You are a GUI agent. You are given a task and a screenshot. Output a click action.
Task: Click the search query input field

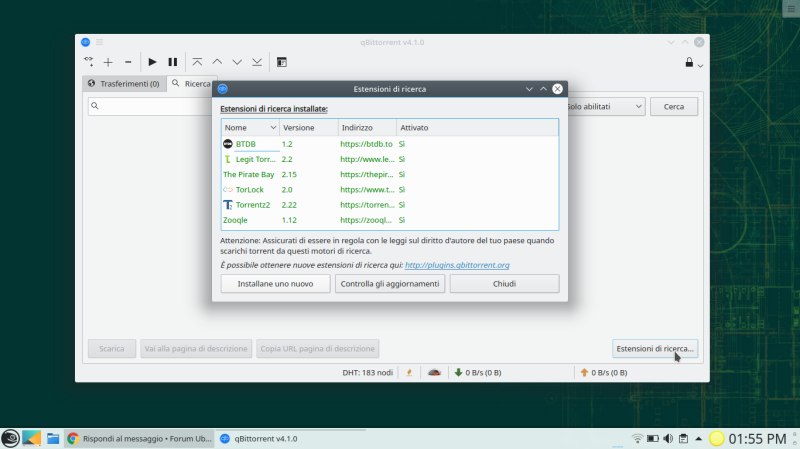(151, 106)
